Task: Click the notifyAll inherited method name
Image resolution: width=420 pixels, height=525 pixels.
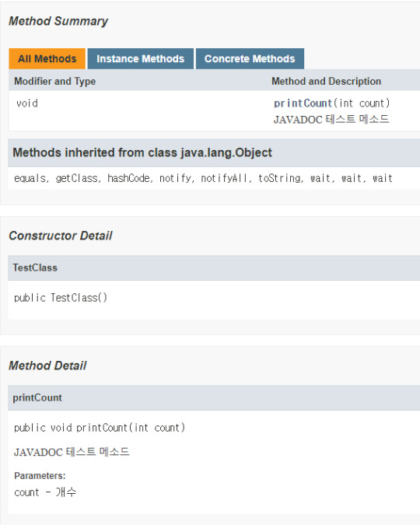Action: 224,178
